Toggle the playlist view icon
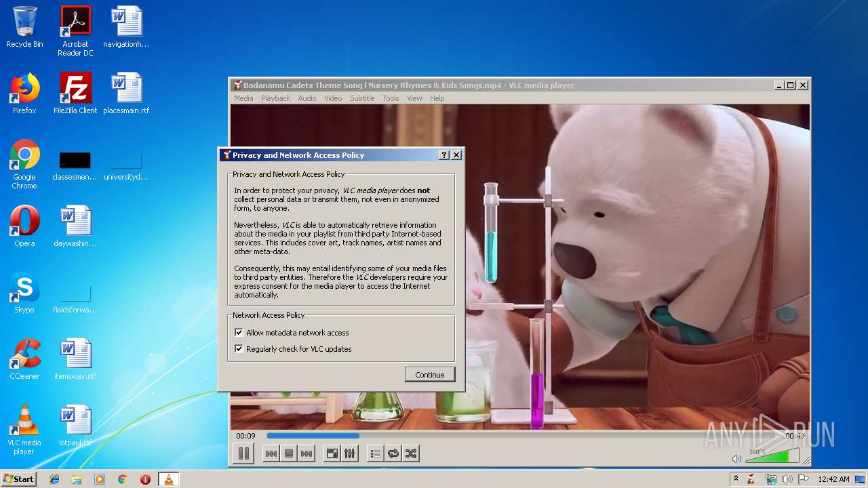Image resolution: width=868 pixels, height=488 pixels. 375,453
